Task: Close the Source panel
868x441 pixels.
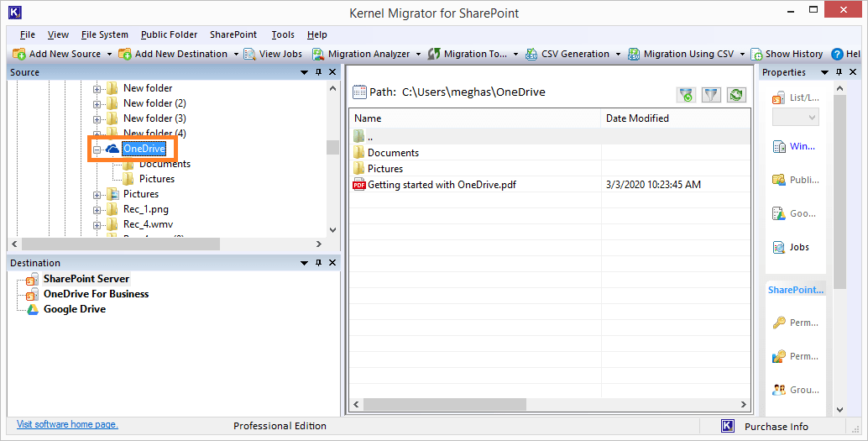Action: [332, 72]
